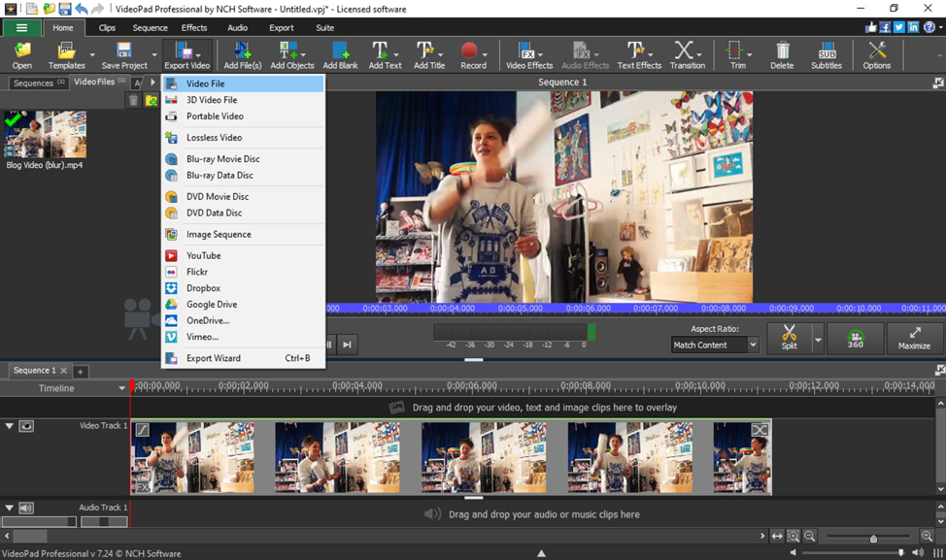Expand the Split button dropdown arrow
The width and height of the screenshot is (946, 560).
[x=818, y=340]
